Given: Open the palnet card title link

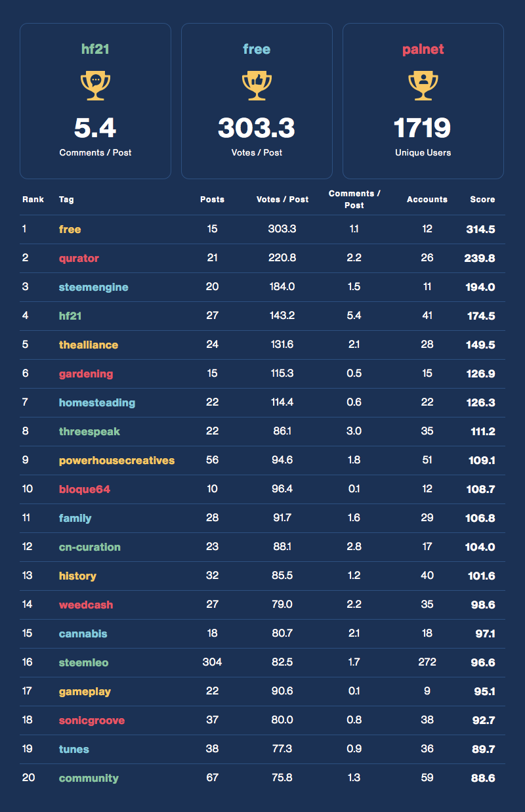Looking at the screenshot, I should point(423,49).
